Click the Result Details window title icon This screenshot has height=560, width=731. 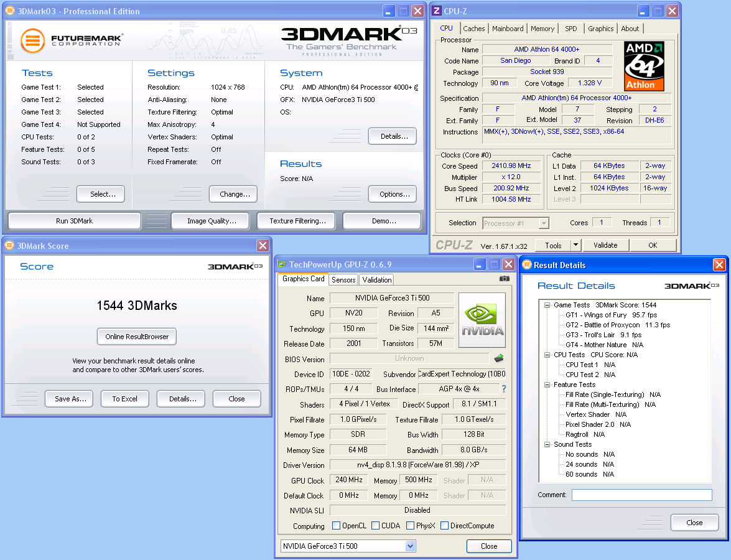point(527,264)
